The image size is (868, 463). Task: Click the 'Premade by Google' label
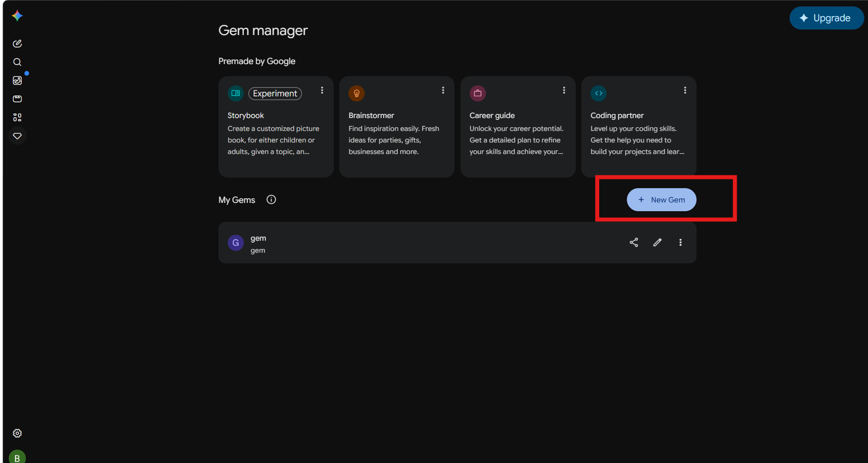[257, 61]
